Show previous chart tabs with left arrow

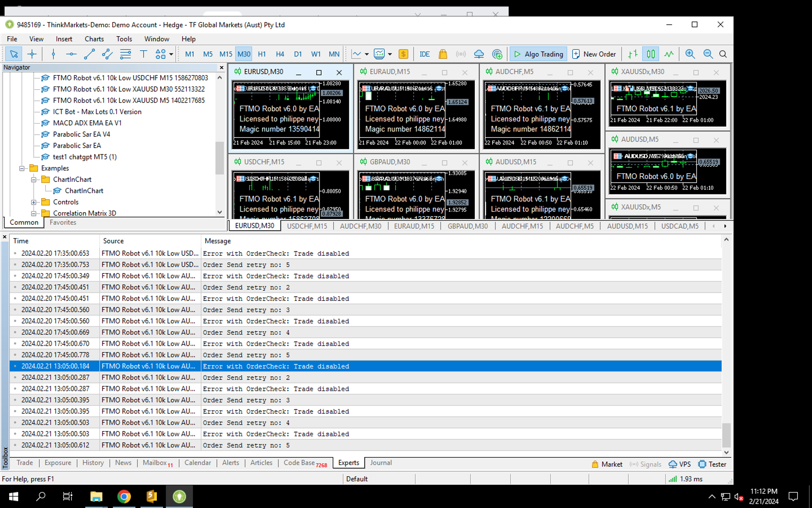714,226
